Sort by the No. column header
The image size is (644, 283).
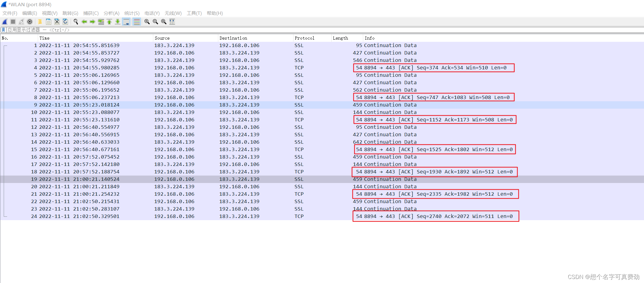click(19, 38)
